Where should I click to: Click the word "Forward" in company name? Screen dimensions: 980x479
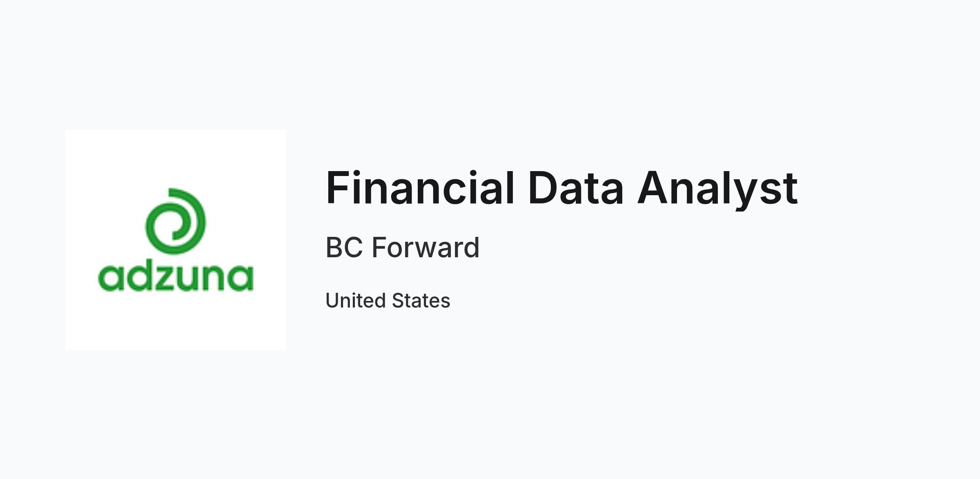(x=425, y=247)
